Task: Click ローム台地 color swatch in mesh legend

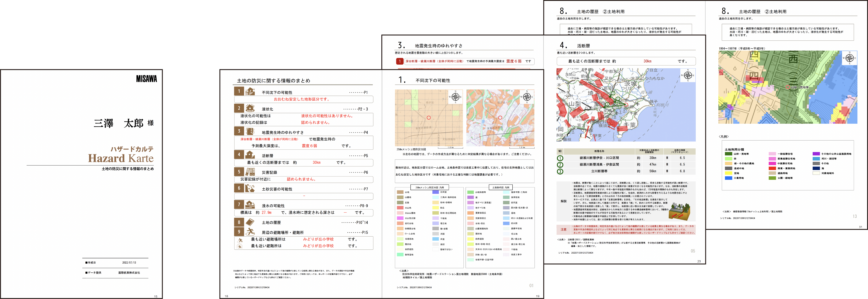Action: coord(400,234)
